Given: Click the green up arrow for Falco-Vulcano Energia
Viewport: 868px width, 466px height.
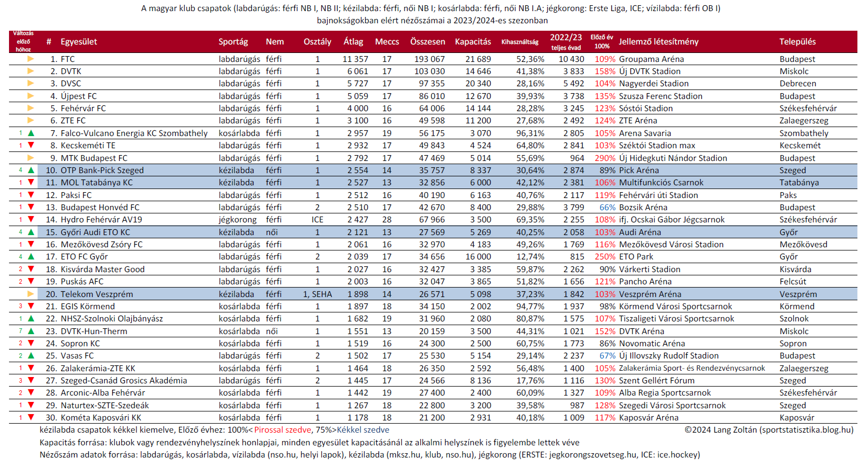Looking at the screenshot, I should coord(31,133).
